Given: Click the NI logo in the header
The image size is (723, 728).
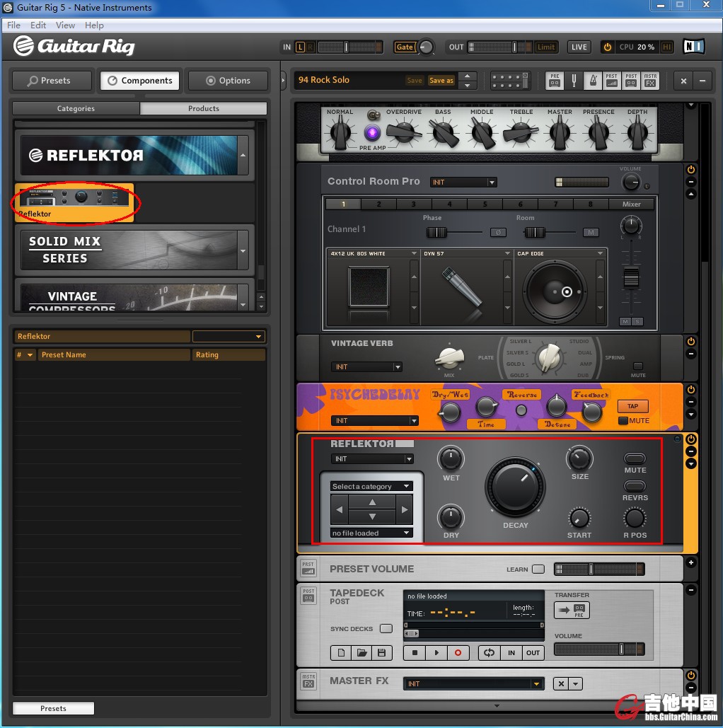Looking at the screenshot, I should click(x=694, y=47).
